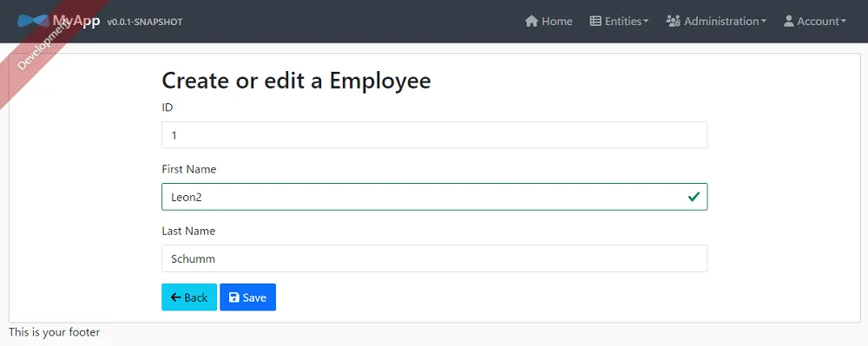Click the left arrow icon in Back button

point(176,297)
